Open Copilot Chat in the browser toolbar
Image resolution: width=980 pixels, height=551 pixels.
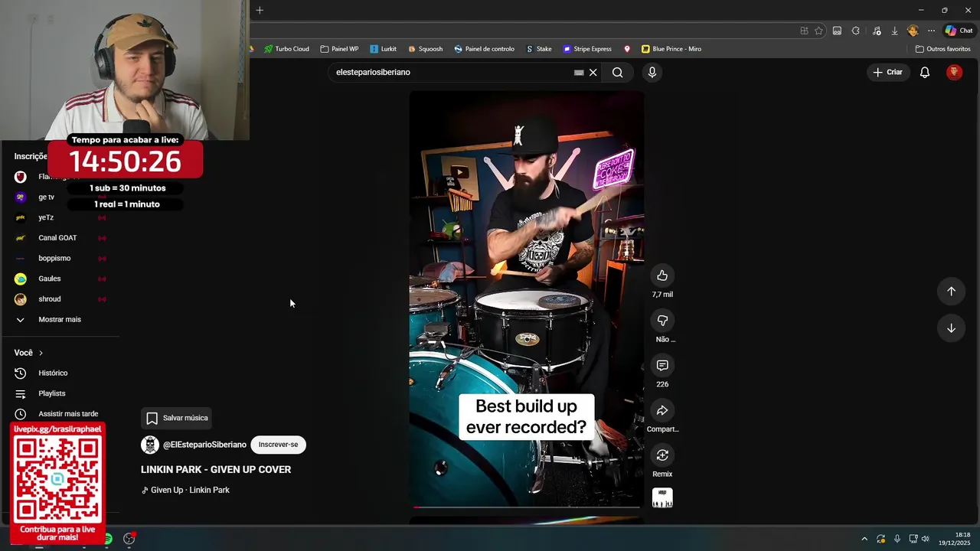pyautogui.click(x=959, y=31)
